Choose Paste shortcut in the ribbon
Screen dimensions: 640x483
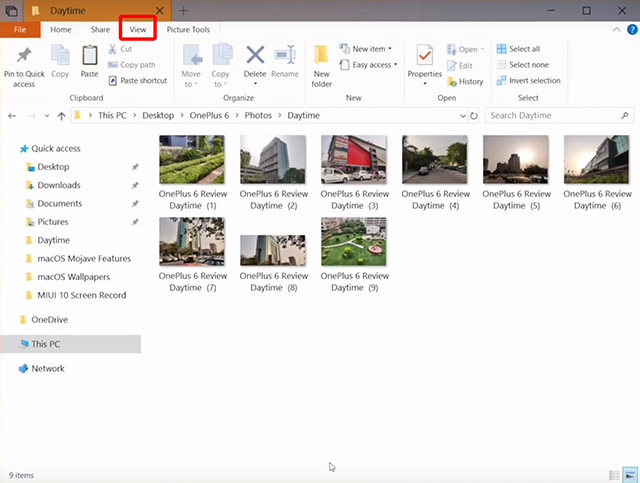(138, 81)
